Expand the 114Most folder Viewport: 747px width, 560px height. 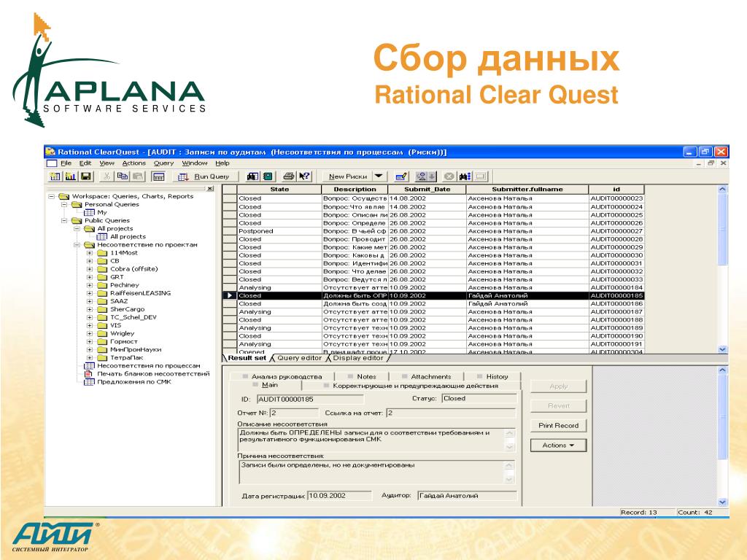tap(90, 253)
